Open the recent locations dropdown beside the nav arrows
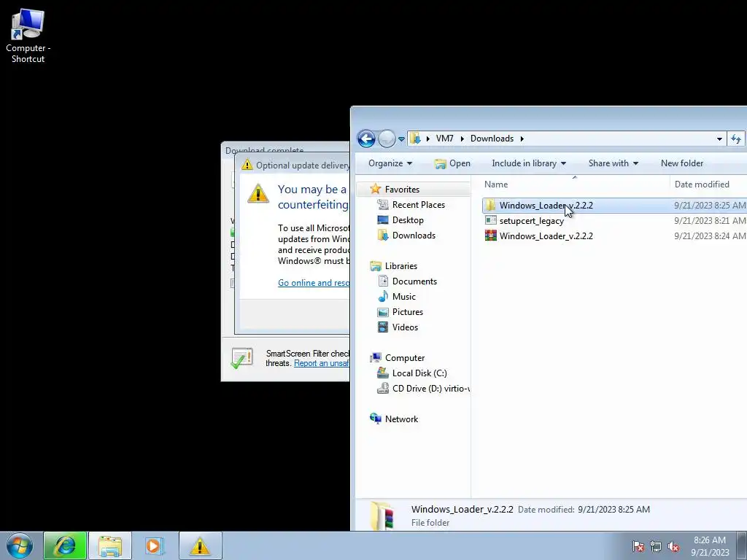Screen dimensions: 747x560 [402, 139]
